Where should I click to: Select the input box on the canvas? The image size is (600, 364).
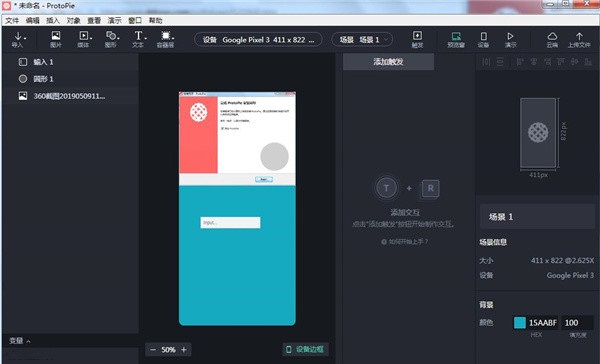(230, 222)
